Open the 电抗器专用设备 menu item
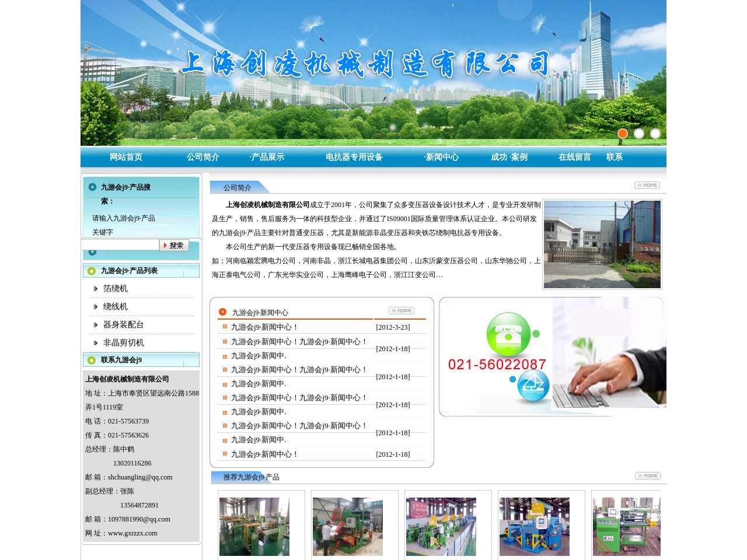 coord(353,157)
